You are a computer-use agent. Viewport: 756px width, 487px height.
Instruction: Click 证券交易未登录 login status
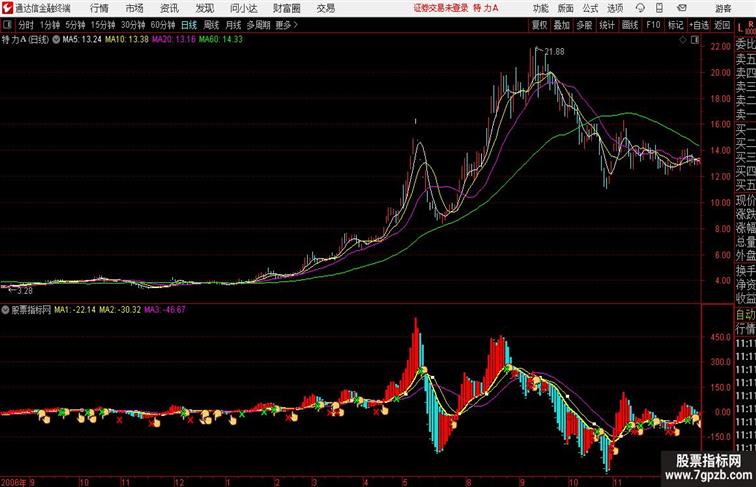[441, 8]
